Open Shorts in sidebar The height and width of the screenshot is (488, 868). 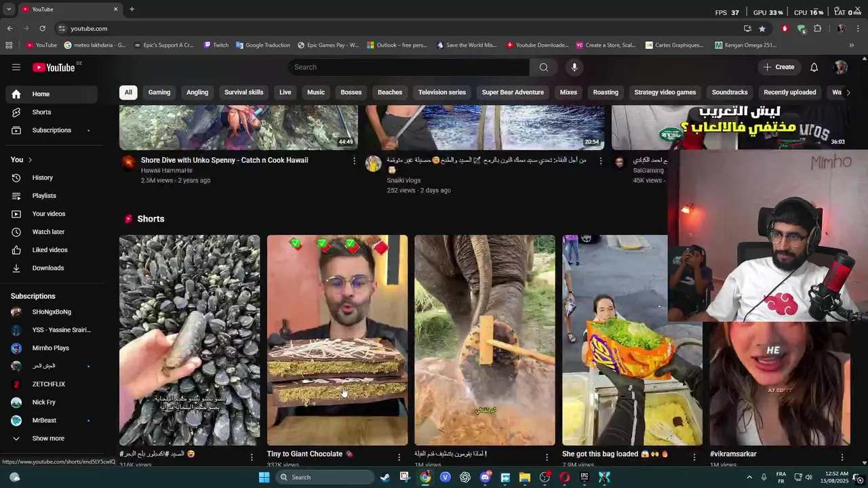click(x=52, y=112)
